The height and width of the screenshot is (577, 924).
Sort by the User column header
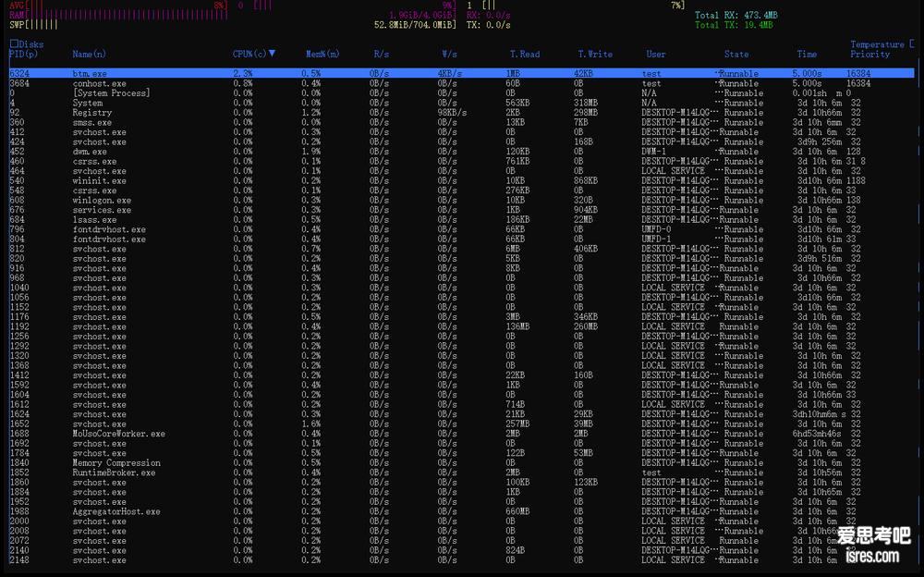[x=656, y=55]
